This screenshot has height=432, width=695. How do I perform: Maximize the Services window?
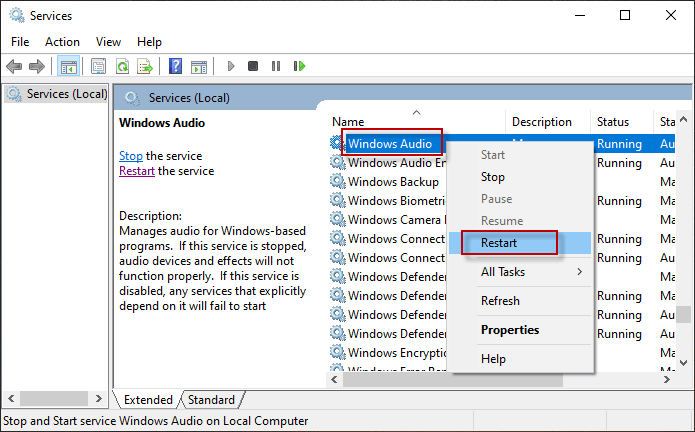(x=625, y=16)
